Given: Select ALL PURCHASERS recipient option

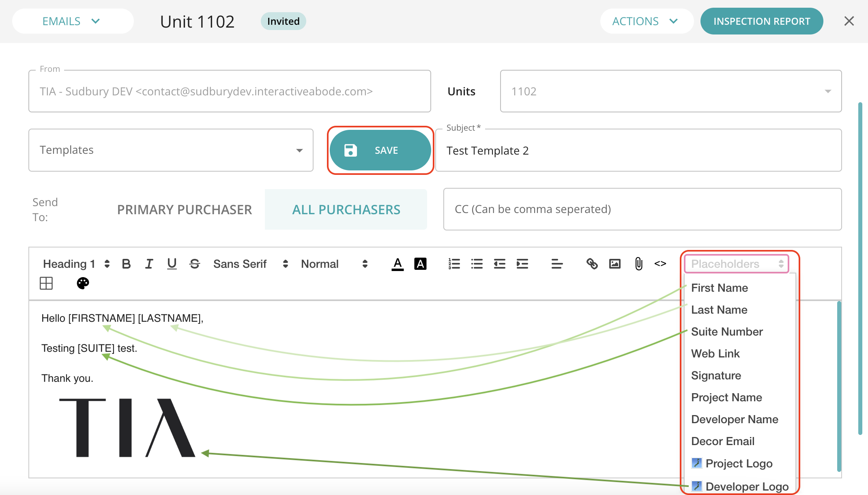Looking at the screenshot, I should coord(346,210).
